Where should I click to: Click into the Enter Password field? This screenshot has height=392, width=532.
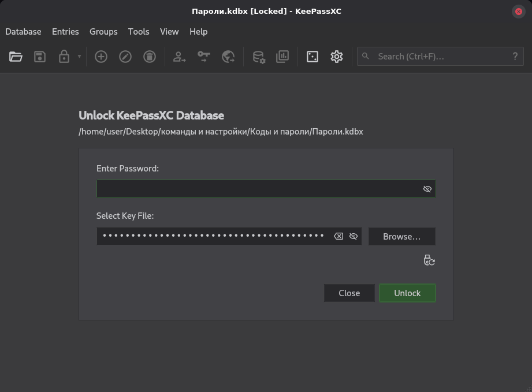(x=266, y=189)
